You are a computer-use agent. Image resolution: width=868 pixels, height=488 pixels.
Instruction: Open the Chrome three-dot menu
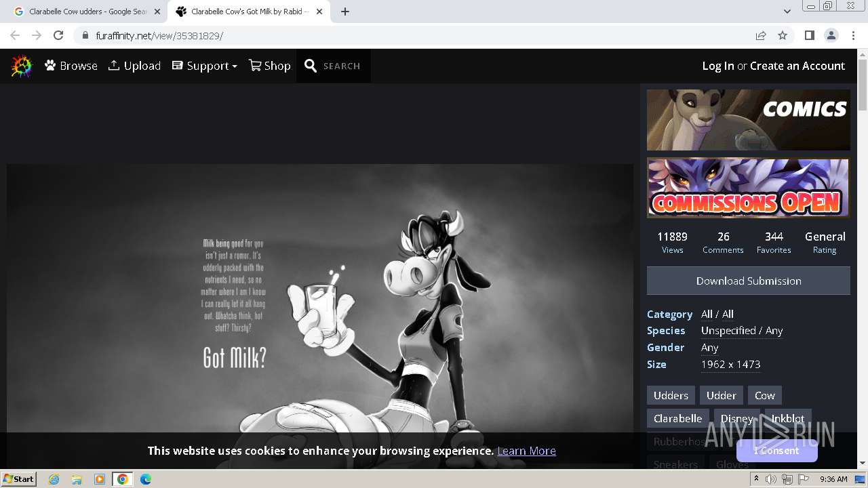tap(853, 35)
